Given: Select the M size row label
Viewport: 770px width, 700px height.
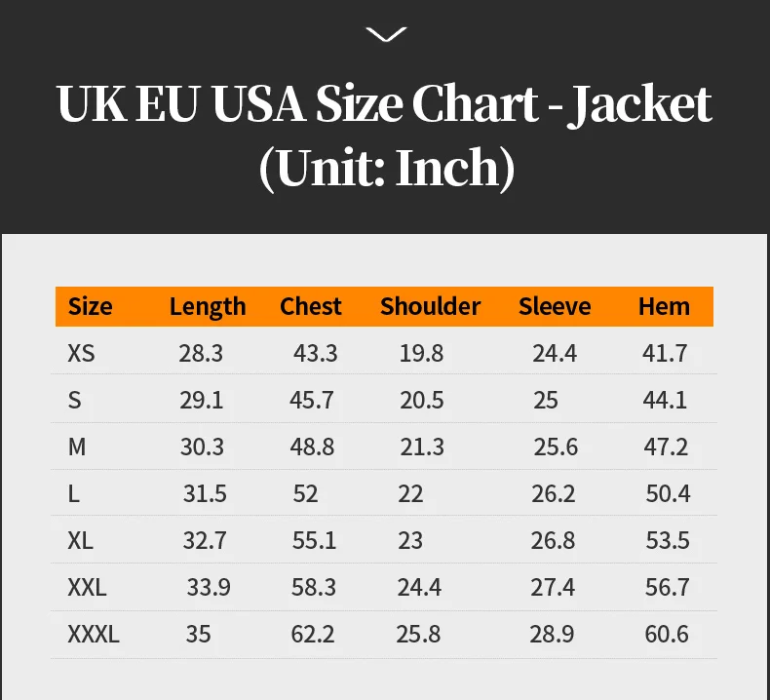Looking at the screenshot, I should (x=77, y=447).
